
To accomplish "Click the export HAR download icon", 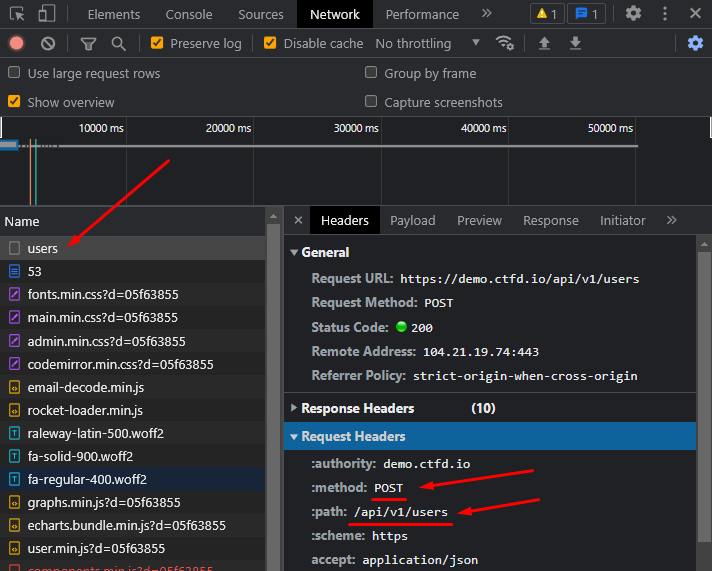I will (x=575, y=44).
